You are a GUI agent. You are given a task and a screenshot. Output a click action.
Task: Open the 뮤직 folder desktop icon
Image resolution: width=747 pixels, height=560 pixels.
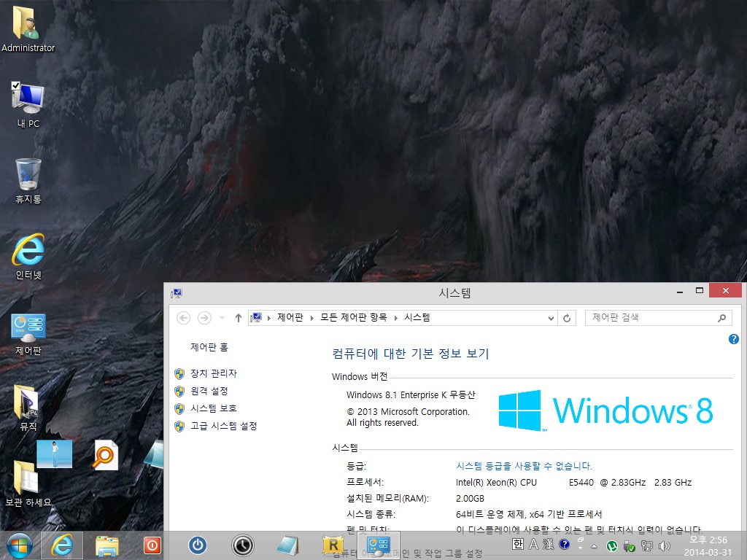tap(27, 408)
